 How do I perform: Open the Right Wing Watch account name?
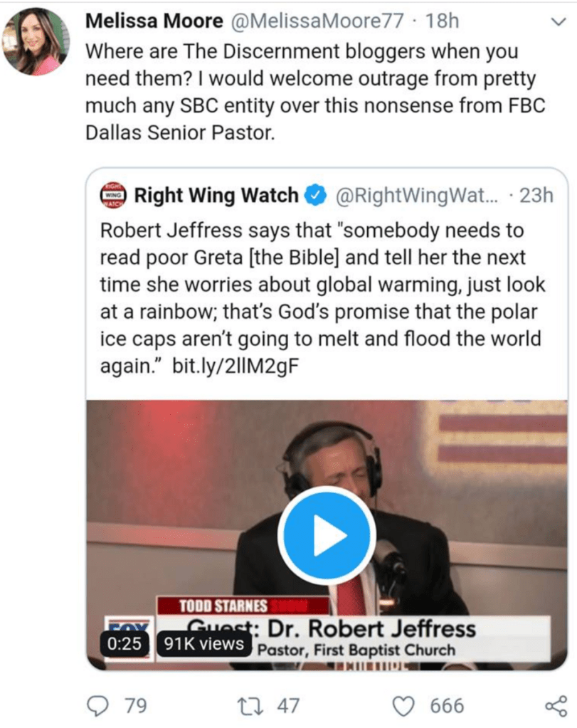click(216, 195)
